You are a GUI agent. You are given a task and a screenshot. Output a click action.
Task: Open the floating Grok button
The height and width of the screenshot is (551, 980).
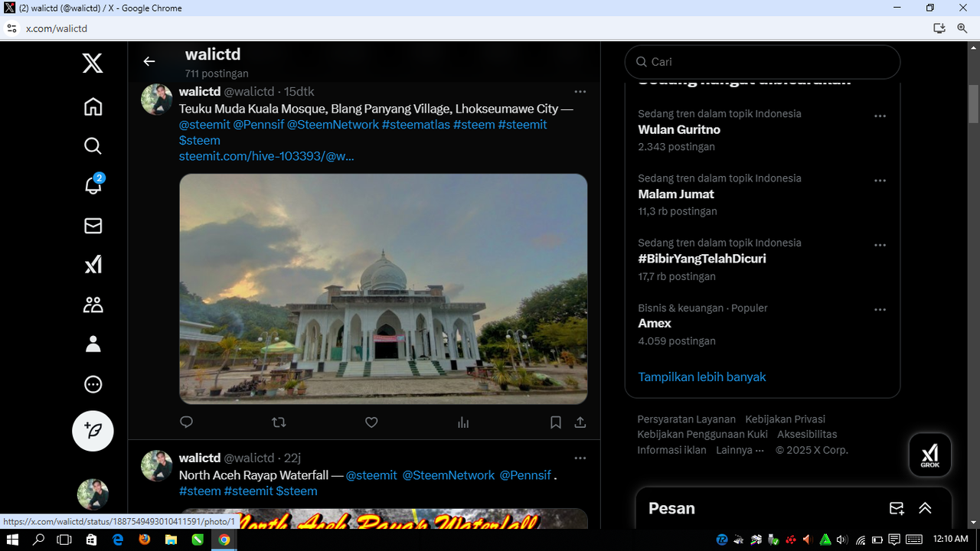[x=930, y=455]
